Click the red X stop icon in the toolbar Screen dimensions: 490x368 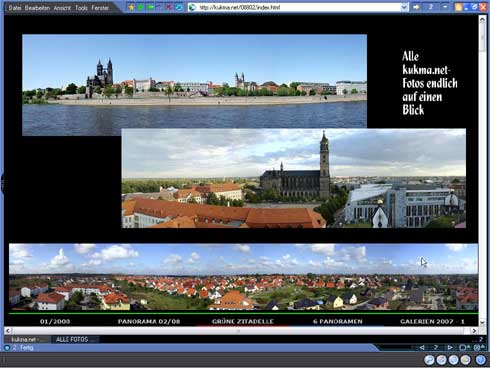169,7
